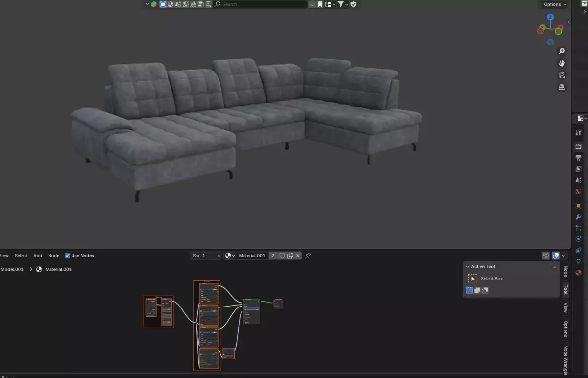Viewport: 588px width, 378px height.
Task: Click the material fake user shield icon
Action: pyautogui.click(x=282, y=256)
